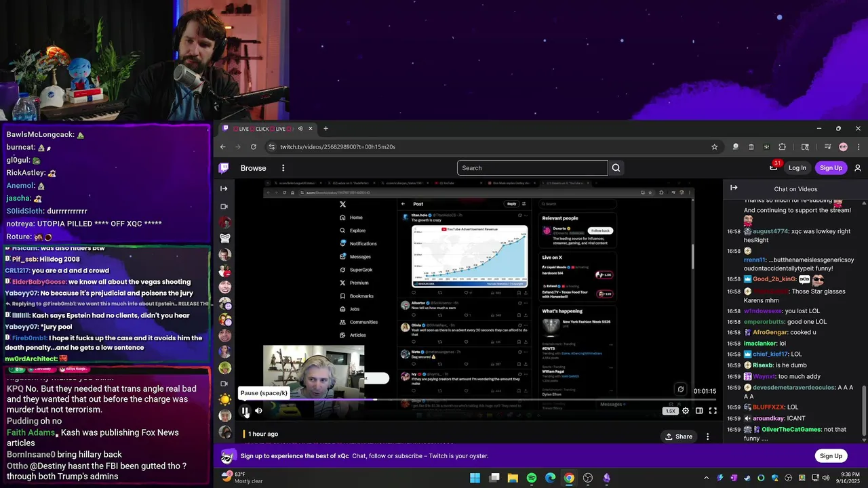868x488 pixels.
Task: Click the tab audio speaker indicator
Action: pos(300,129)
